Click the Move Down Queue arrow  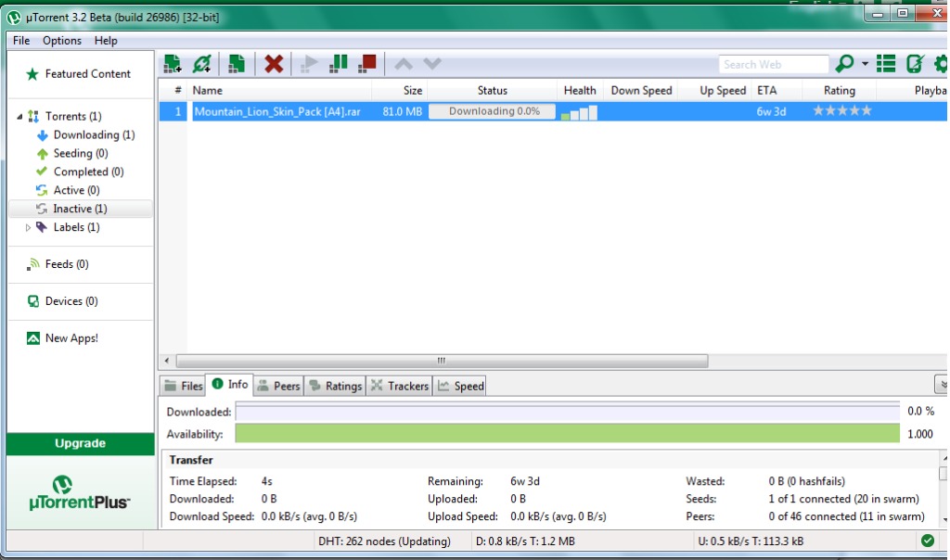pyautogui.click(x=432, y=64)
